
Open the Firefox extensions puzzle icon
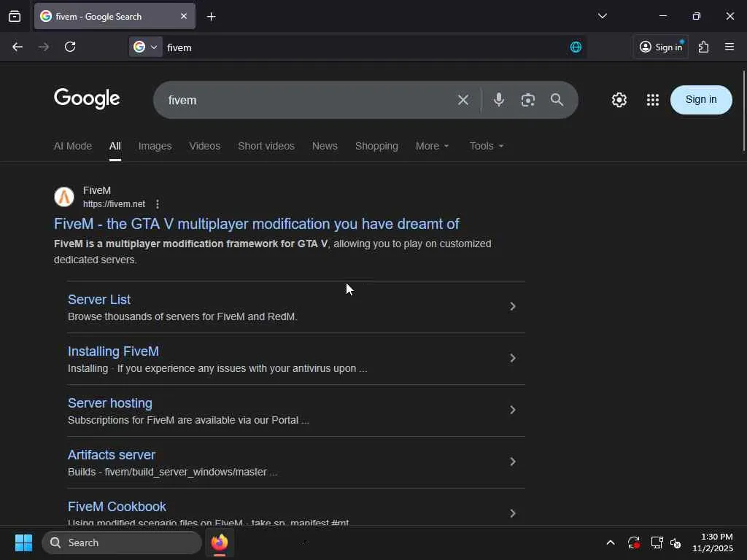(x=703, y=47)
